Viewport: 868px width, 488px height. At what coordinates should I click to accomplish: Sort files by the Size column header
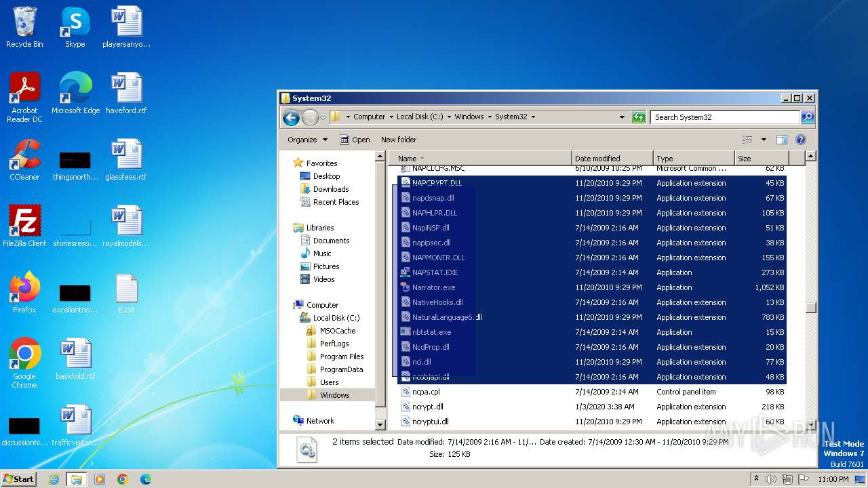coord(762,158)
